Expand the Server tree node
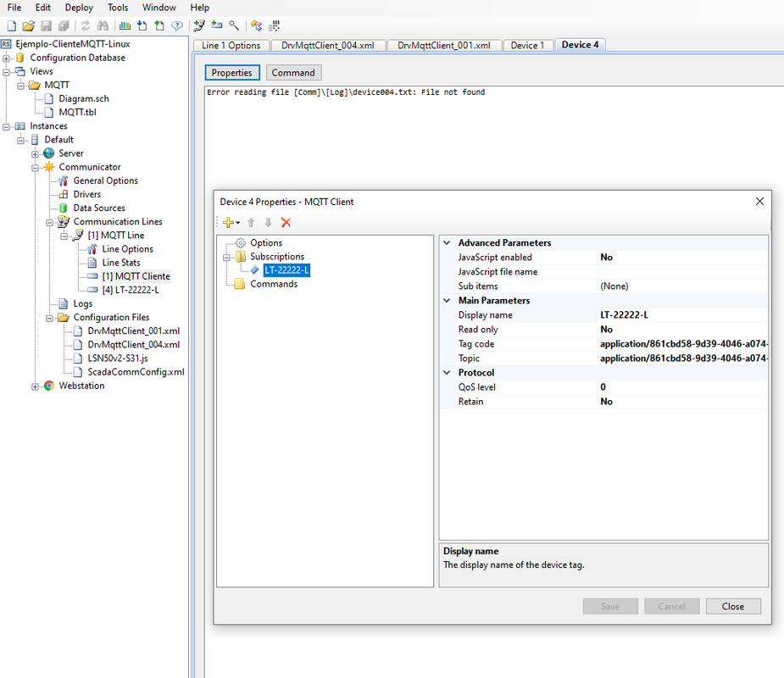 click(x=35, y=153)
